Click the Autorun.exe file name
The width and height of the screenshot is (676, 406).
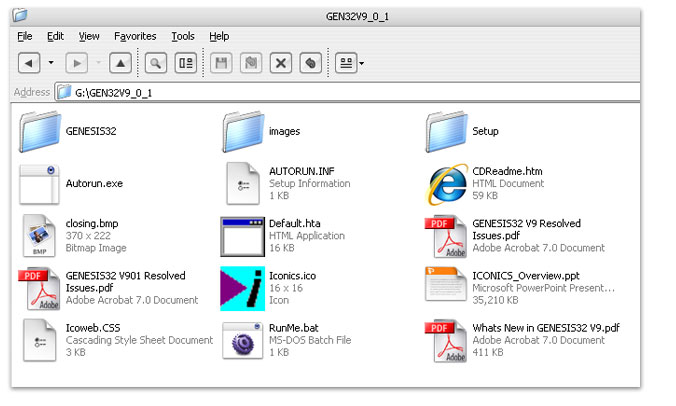pyautogui.click(x=94, y=184)
